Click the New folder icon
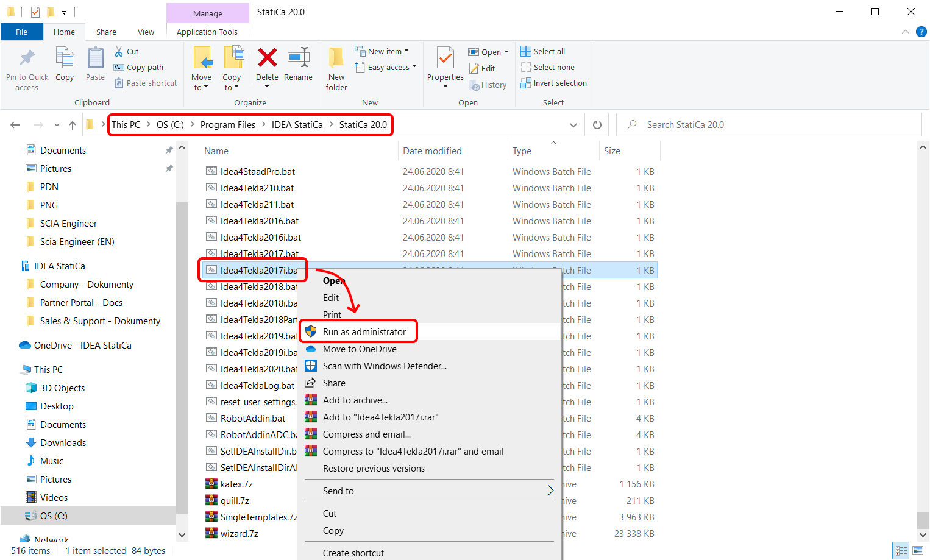 coord(336,58)
